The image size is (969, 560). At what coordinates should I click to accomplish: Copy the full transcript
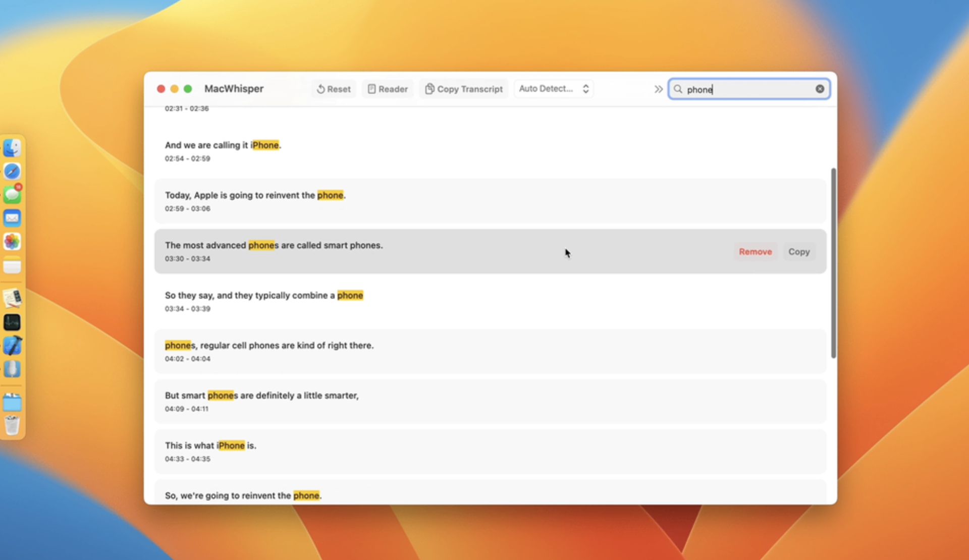pyautogui.click(x=464, y=89)
